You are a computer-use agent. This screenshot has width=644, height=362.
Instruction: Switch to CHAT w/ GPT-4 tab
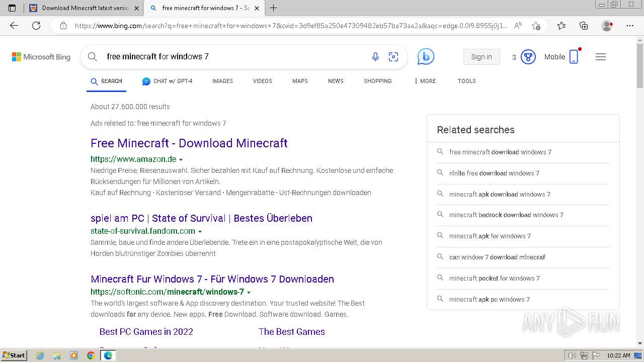pyautogui.click(x=167, y=81)
